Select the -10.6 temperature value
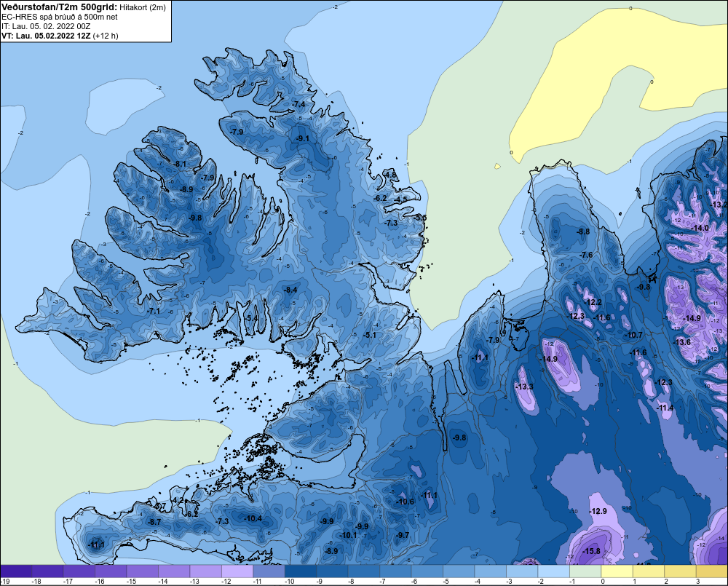The height and width of the screenshot is (586, 728). tap(405, 502)
